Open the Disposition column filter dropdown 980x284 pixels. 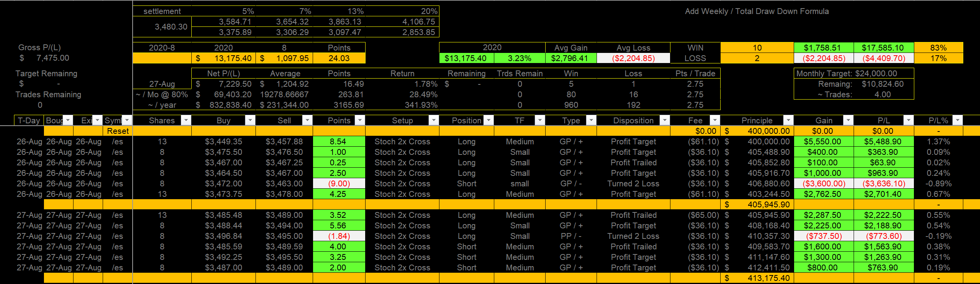tap(665, 121)
